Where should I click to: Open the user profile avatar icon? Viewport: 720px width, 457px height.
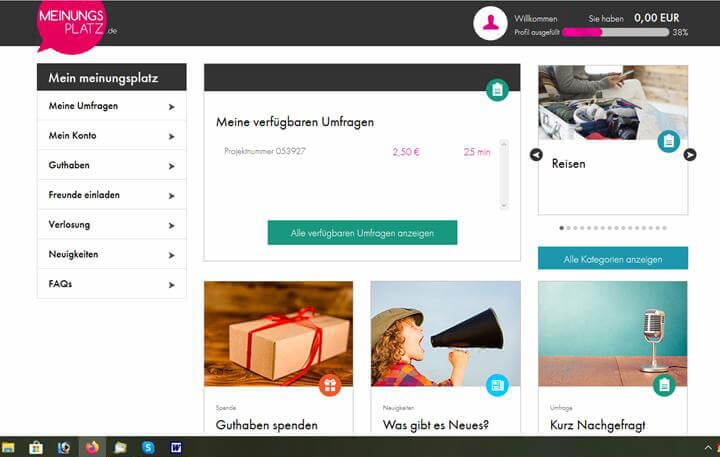490,23
